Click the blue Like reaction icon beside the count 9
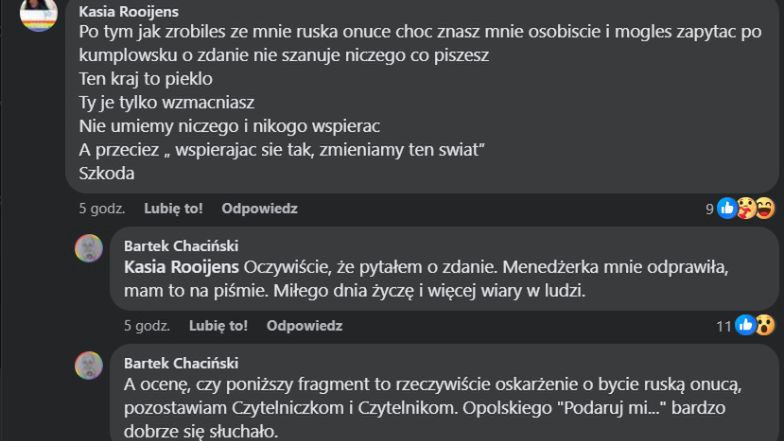 pyautogui.click(x=727, y=208)
